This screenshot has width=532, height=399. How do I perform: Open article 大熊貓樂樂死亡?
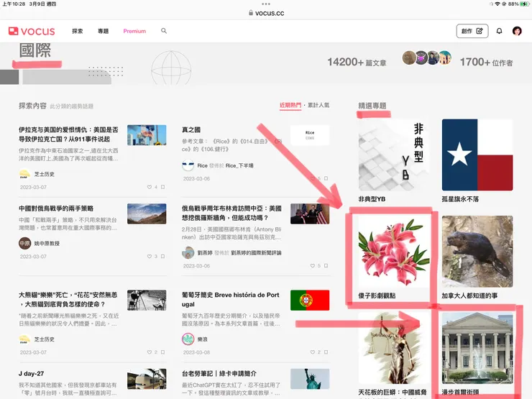point(68,299)
